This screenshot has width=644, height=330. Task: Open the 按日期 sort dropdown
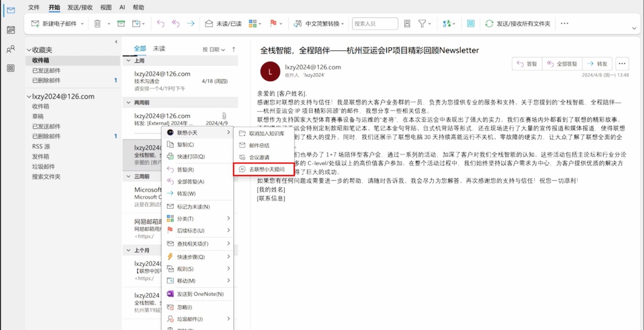[214, 49]
